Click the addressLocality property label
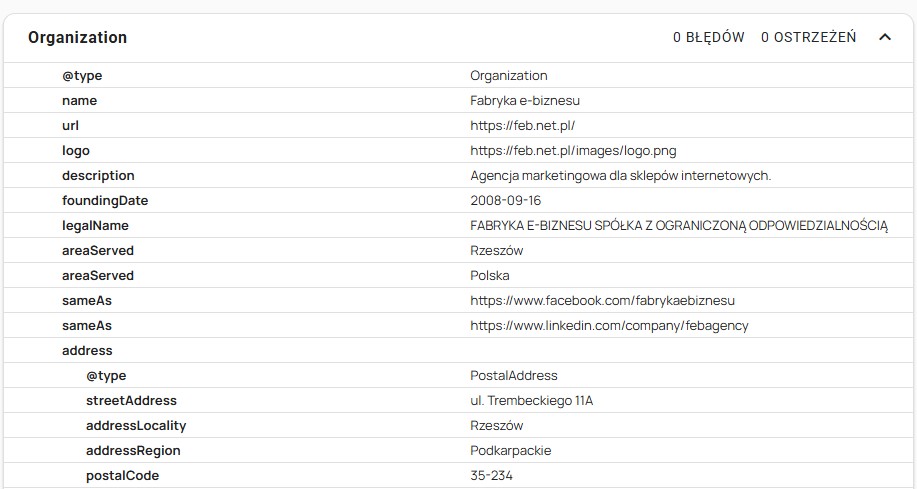This screenshot has height=489, width=917. click(x=136, y=426)
